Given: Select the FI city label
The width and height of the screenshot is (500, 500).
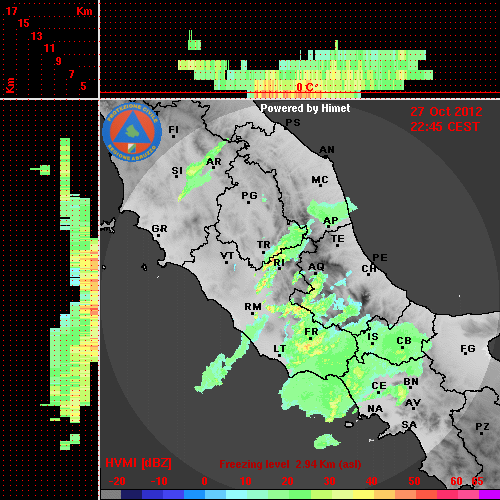Looking at the screenshot, I should (x=173, y=129).
